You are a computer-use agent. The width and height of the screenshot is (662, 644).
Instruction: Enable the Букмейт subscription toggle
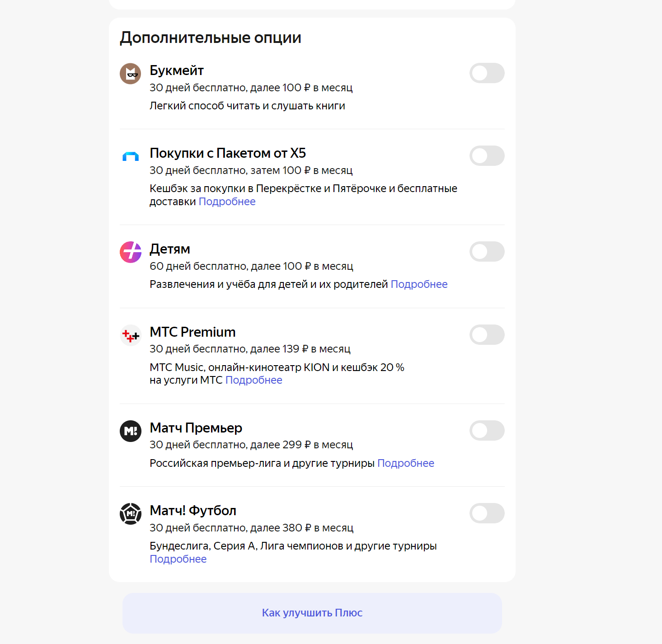pos(487,73)
